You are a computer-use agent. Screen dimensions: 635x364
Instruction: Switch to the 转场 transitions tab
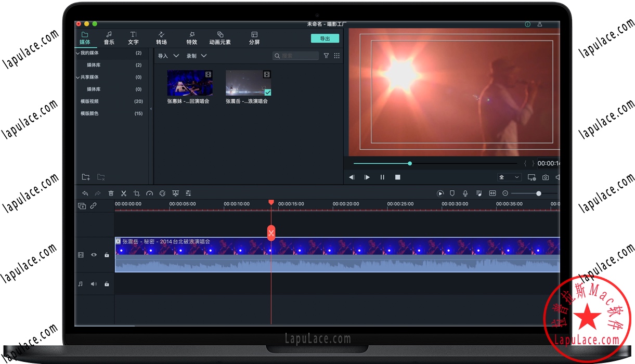pyautogui.click(x=161, y=38)
